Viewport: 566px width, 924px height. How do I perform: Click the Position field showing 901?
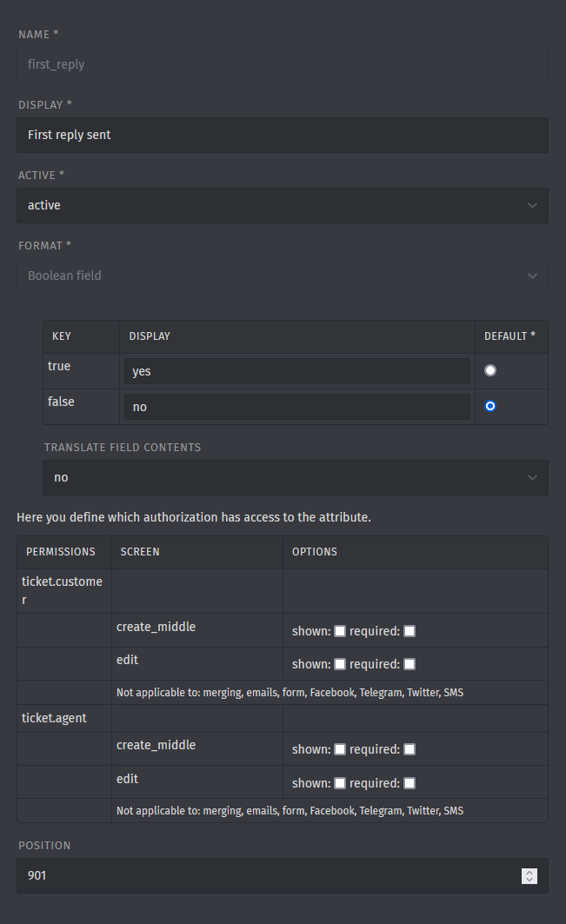(x=283, y=875)
